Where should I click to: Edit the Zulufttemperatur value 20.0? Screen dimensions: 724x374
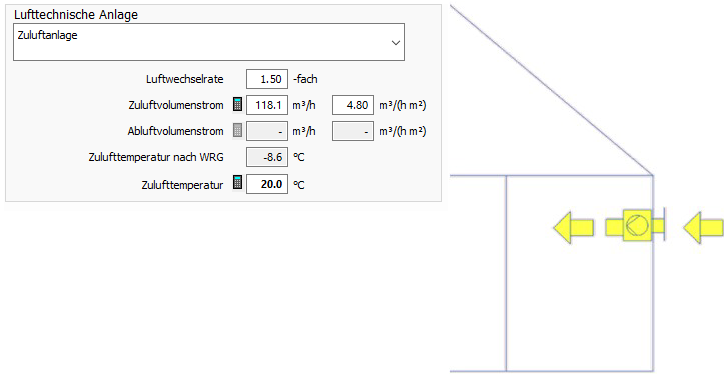pos(267,184)
